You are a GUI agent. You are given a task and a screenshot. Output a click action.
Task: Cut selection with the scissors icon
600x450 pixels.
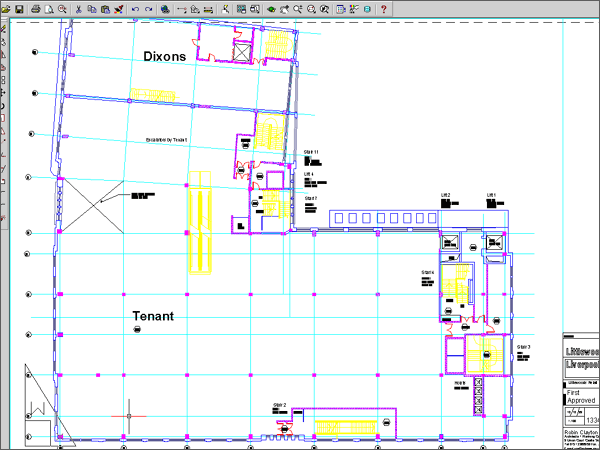pos(78,9)
